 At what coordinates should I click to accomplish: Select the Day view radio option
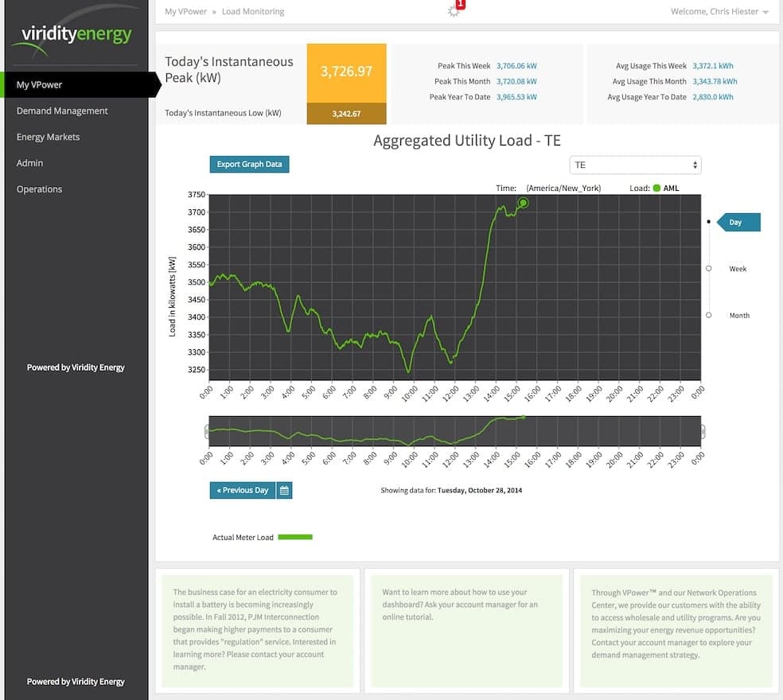click(709, 222)
